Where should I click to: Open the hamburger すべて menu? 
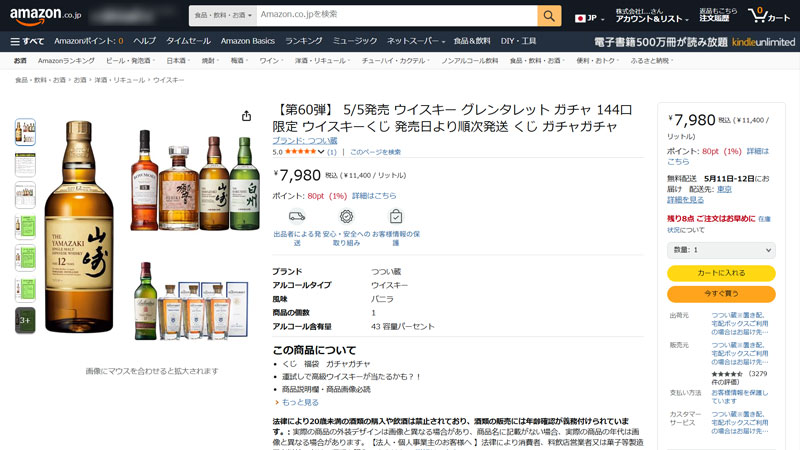pos(27,41)
